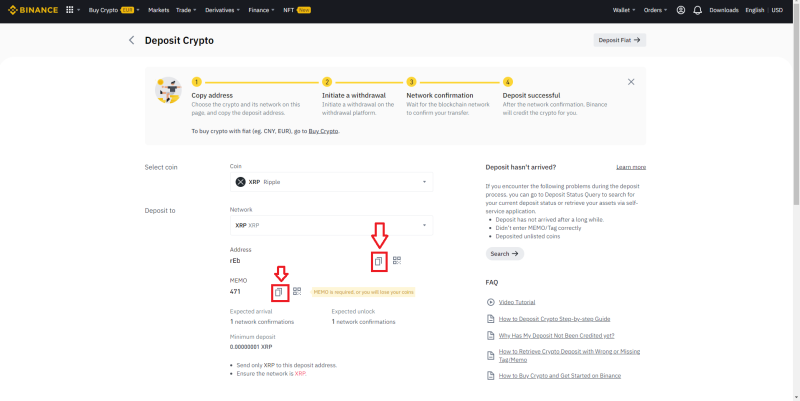This screenshot has width=800, height=401.
Task: Open the Buy Crypto menu
Action: (x=114, y=10)
